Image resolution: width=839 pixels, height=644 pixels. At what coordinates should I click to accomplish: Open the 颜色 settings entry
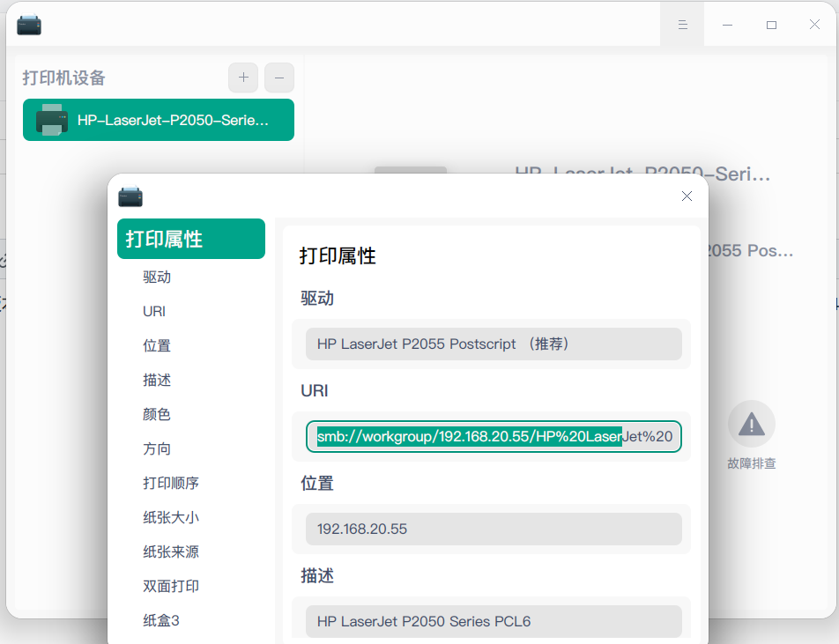[x=156, y=414]
